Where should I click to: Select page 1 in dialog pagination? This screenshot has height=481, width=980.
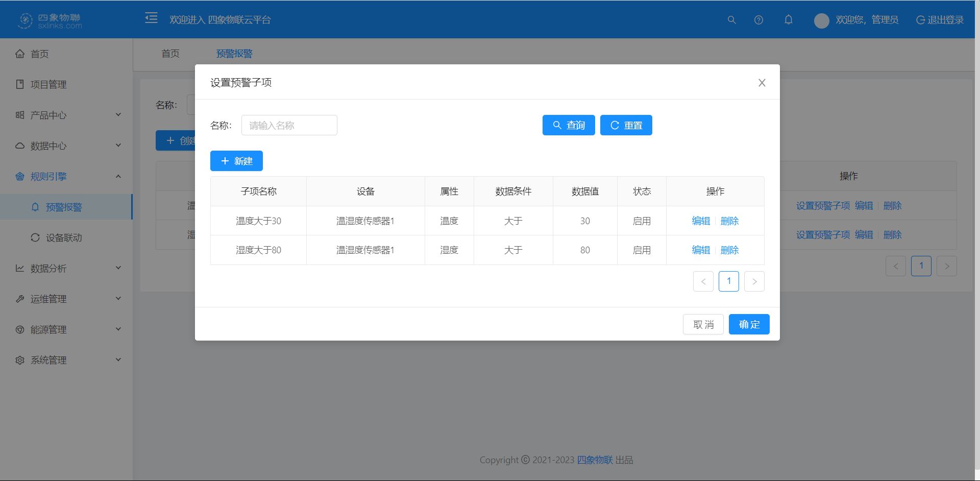[x=728, y=281]
